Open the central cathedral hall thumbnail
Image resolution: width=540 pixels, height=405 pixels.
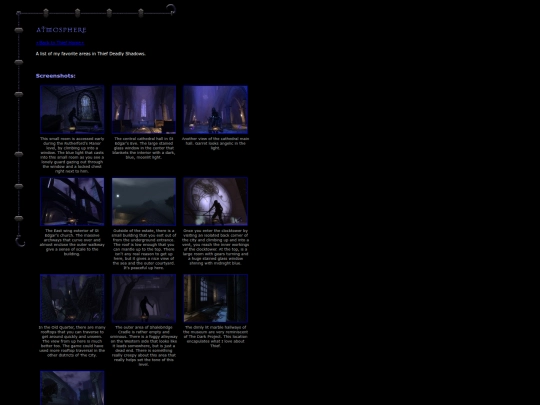pos(144,110)
